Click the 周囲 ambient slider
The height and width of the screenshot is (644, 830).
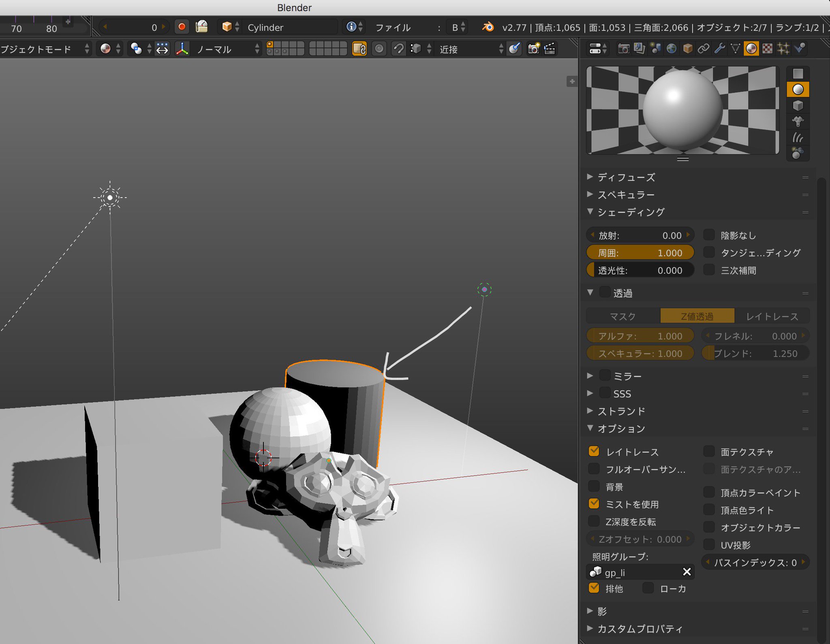point(640,253)
